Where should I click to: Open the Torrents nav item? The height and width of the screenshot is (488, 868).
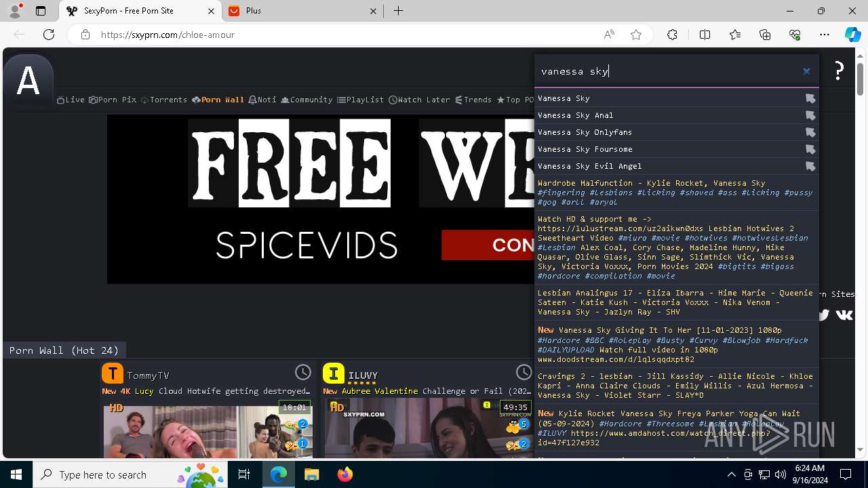click(163, 100)
